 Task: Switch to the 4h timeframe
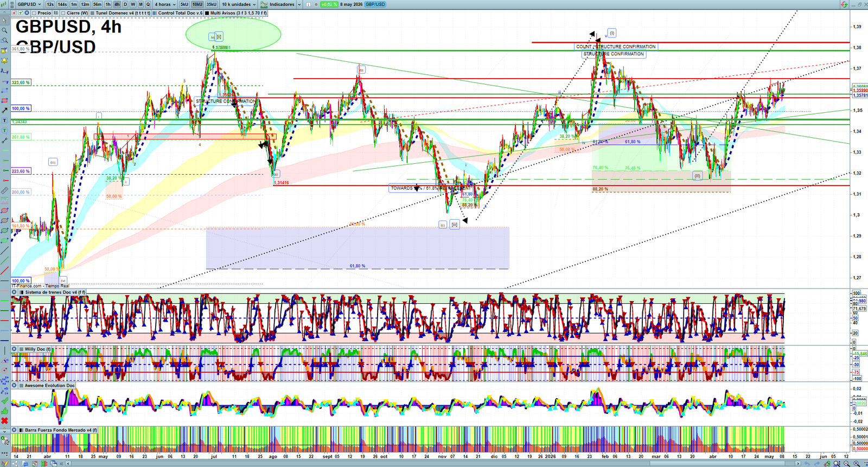(117, 4)
